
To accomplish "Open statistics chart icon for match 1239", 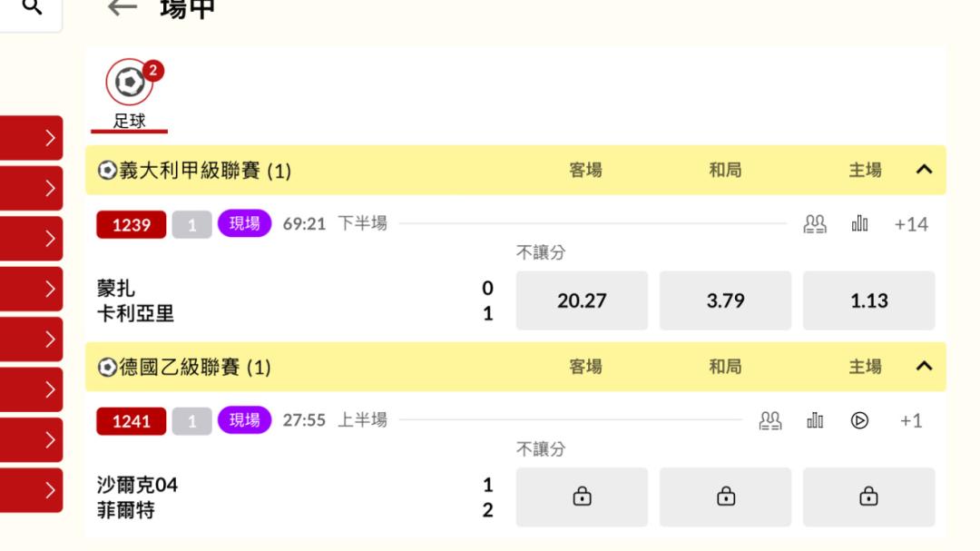I will 860,223.
